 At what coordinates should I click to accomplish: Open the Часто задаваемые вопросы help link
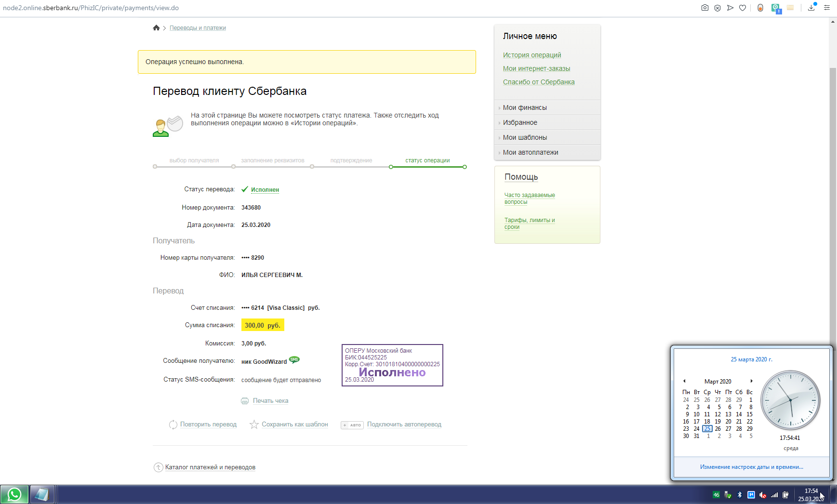[530, 199]
